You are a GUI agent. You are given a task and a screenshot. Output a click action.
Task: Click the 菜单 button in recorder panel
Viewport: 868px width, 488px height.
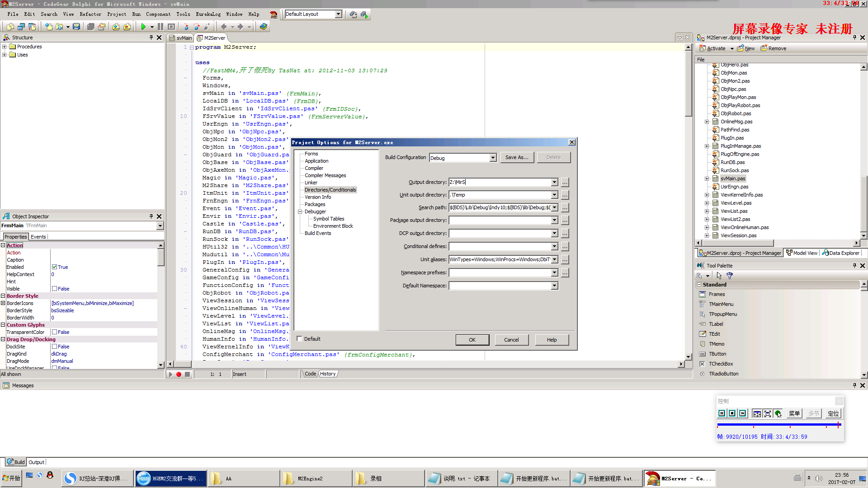pos(794,413)
